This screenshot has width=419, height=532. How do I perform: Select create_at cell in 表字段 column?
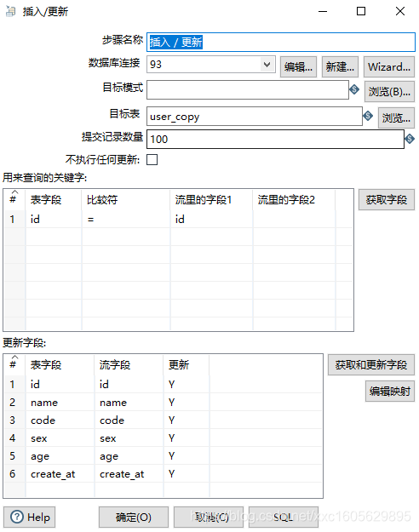pos(60,474)
